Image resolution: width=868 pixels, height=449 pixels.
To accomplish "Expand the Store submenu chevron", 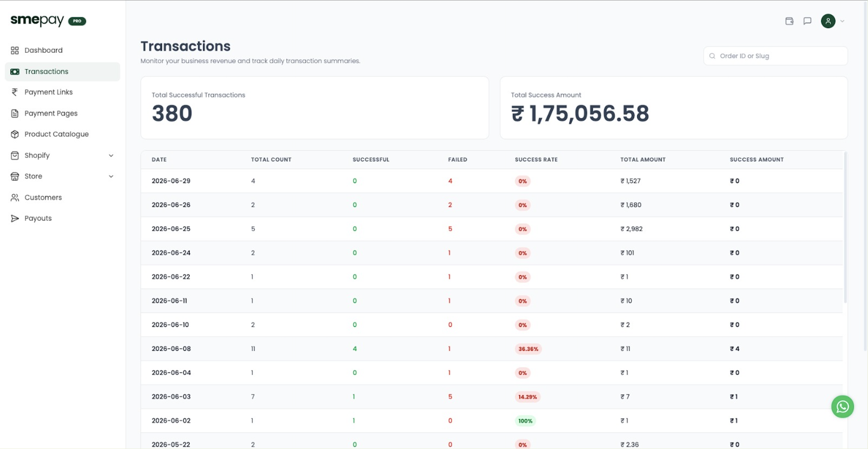I will click(x=111, y=176).
